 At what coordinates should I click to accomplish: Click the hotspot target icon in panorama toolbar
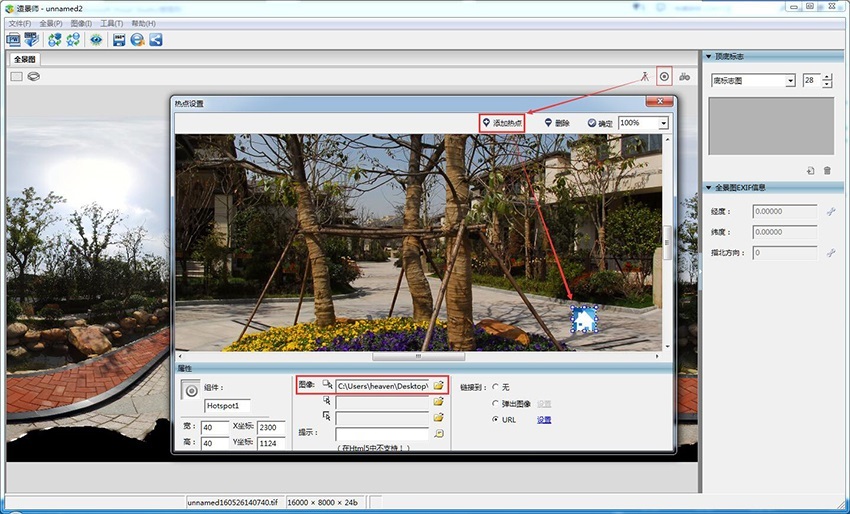coord(664,76)
